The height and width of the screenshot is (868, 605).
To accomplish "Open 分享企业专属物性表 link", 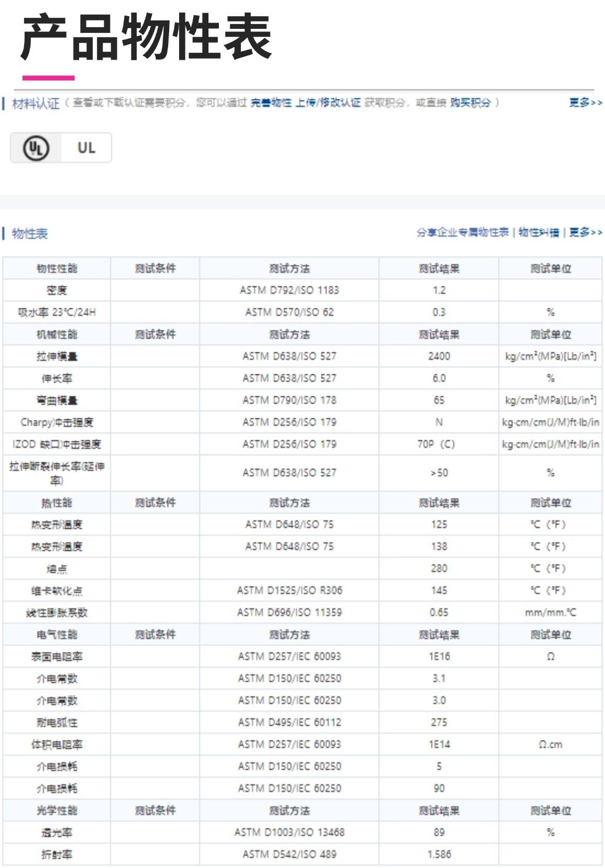I will pos(463,232).
